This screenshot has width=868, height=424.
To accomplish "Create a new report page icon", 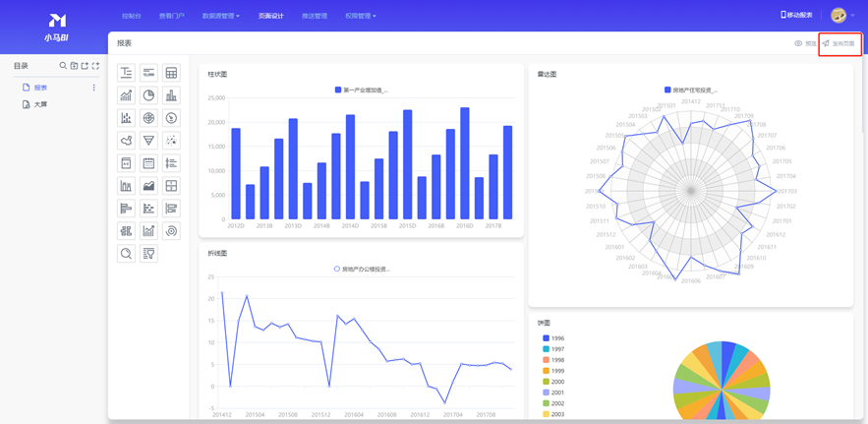I will coord(85,66).
